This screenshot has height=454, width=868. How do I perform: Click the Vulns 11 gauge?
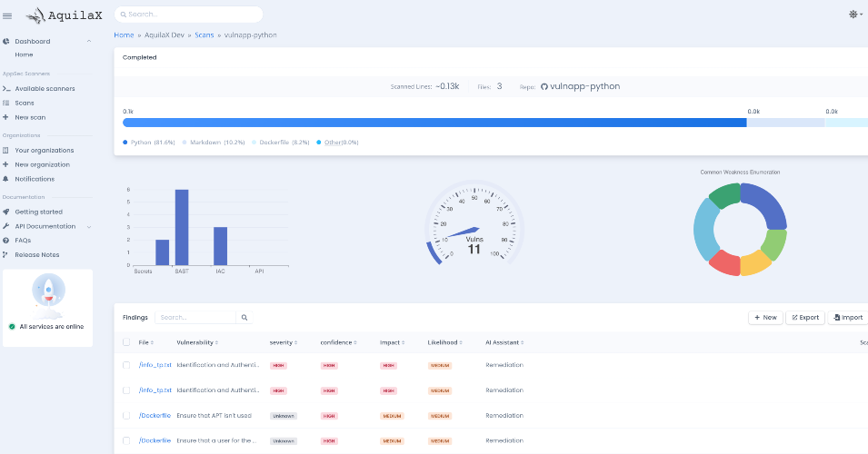point(474,223)
